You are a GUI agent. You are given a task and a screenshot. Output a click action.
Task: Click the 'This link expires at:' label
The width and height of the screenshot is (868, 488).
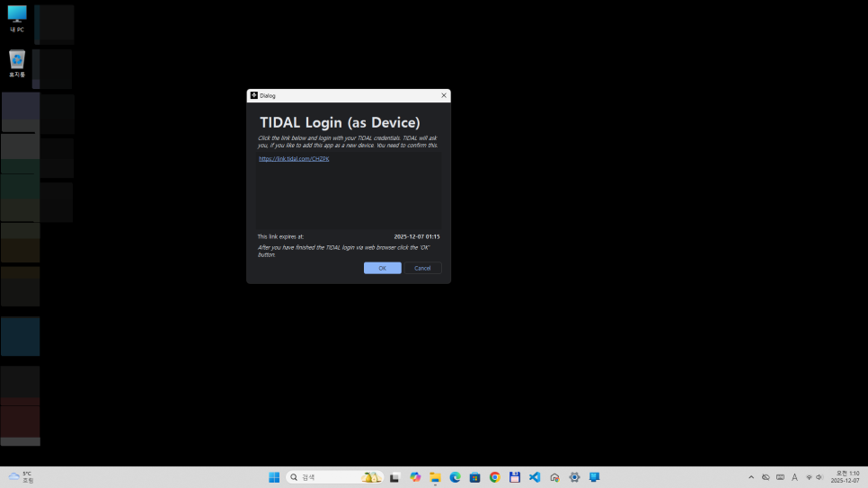pos(280,236)
